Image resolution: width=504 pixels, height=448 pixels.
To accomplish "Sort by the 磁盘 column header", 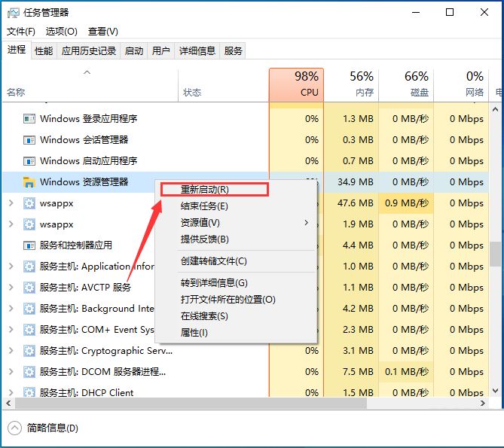I will pyautogui.click(x=406, y=85).
